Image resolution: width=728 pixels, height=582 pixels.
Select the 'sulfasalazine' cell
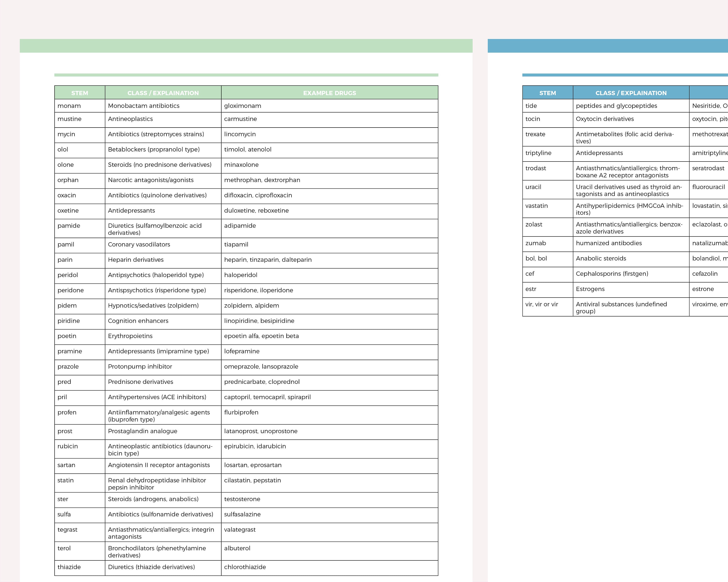pyautogui.click(x=330, y=515)
